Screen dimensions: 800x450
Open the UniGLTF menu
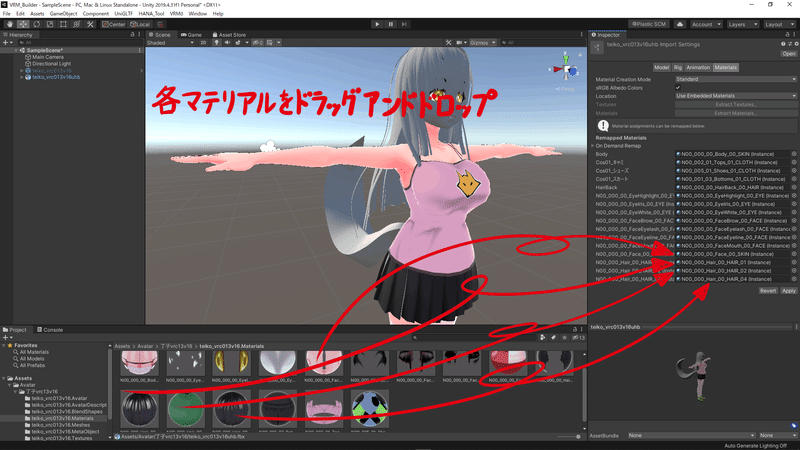123,14
